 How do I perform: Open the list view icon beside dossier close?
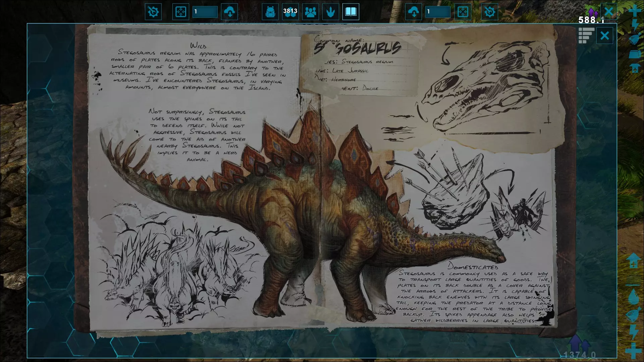[586, 36]
